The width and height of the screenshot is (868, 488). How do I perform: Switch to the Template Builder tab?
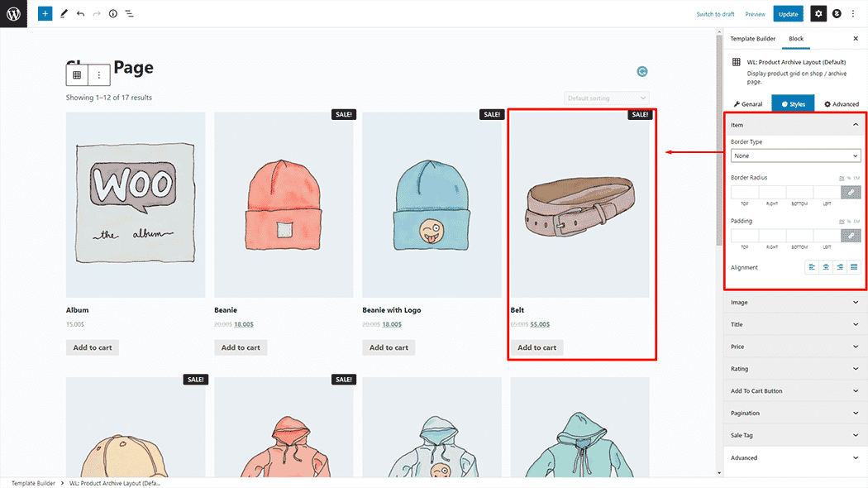tap(752, 39)
